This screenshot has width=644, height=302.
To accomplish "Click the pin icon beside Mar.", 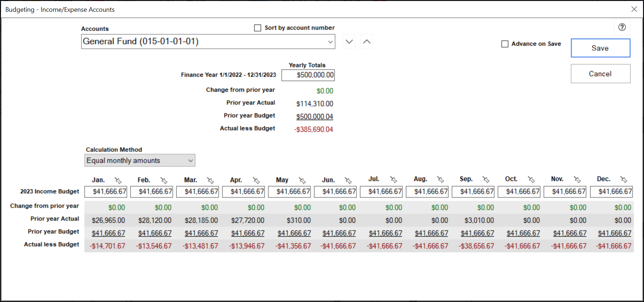I will click(x=210, y=180).
